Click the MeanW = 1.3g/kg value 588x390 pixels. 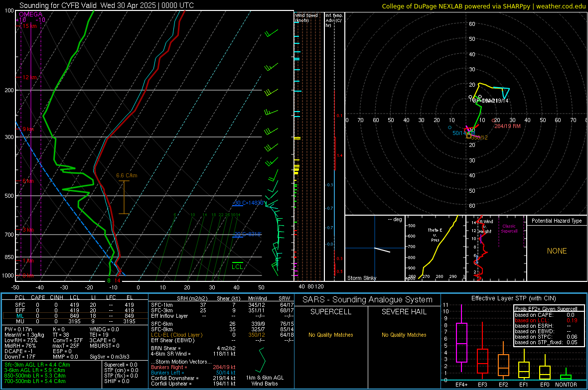24,335
